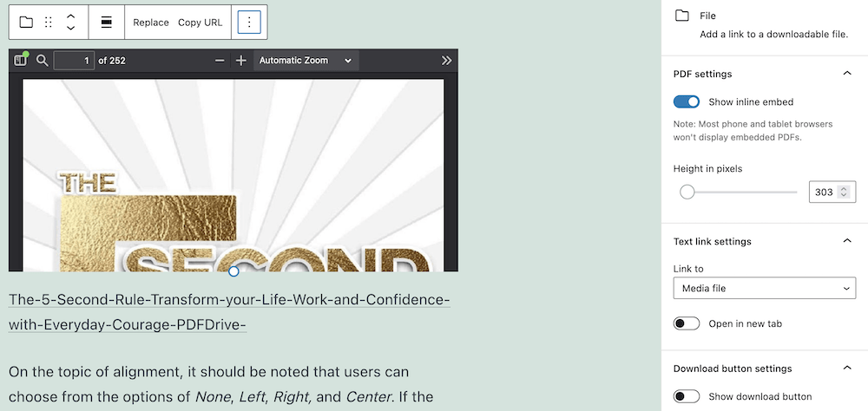868x411 pixels.
Task: Click the PDF cover page preview
Action: click(233, 175)
